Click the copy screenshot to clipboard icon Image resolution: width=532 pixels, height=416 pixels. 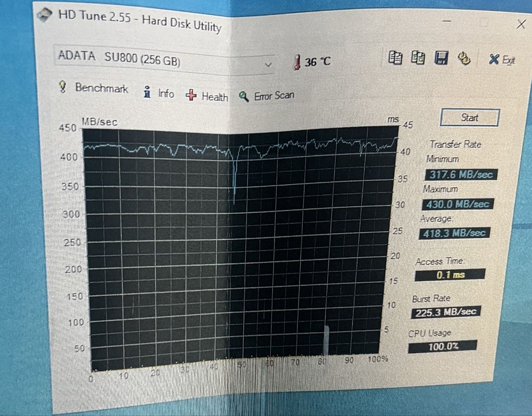pyautogui.click(x=418, y=57)
